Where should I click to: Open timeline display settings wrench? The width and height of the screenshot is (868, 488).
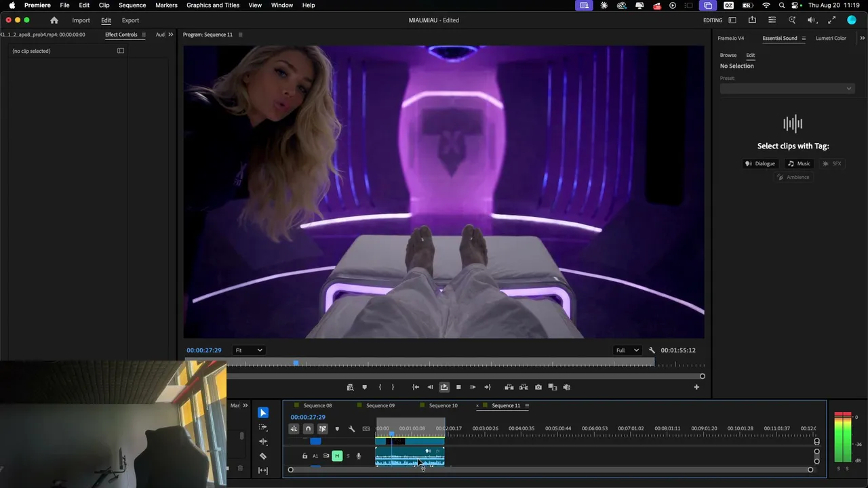(x=351, y=428)
